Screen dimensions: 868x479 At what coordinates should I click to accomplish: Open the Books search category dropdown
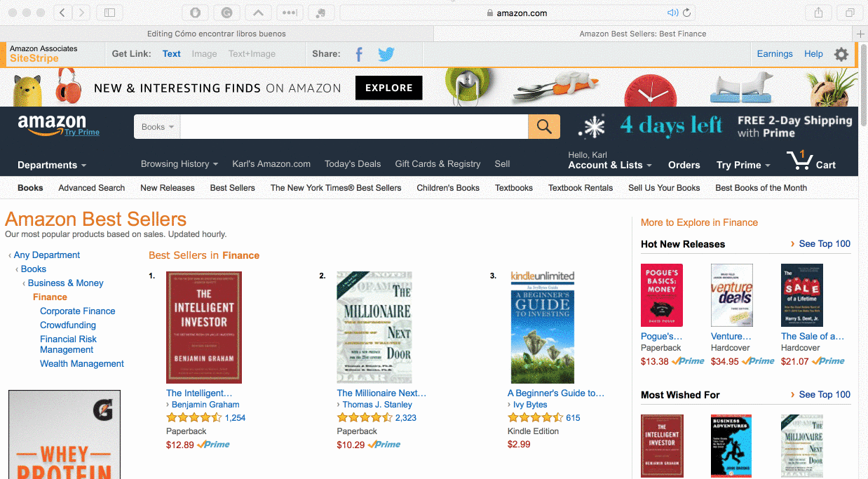[157, 127]
